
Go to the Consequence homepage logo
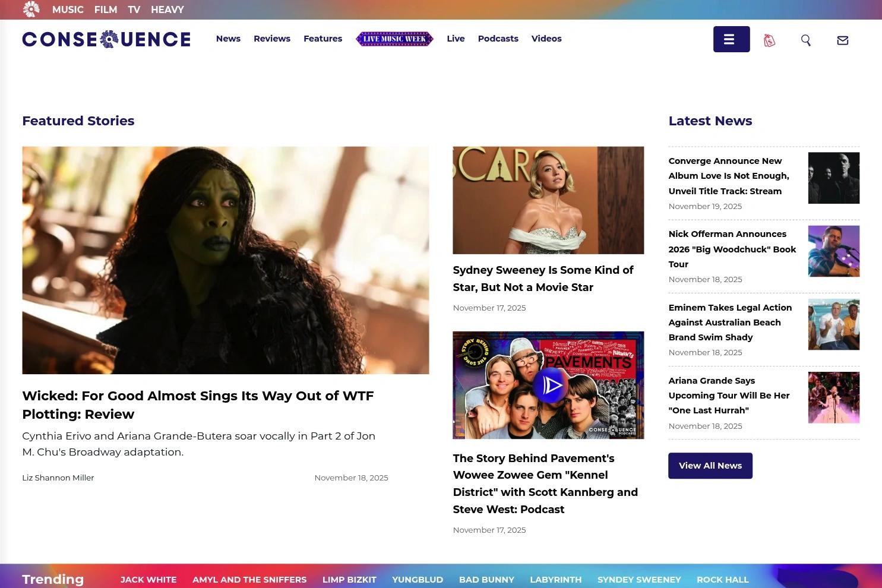(x=106, y=39)
